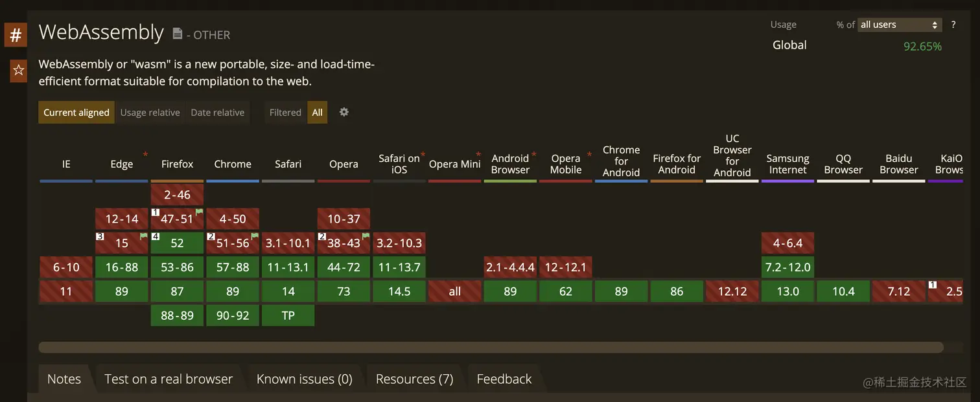The width and height of the screenshot is (980, 402).
Task: Switch to Date relative view
Action: coord(218,112)
